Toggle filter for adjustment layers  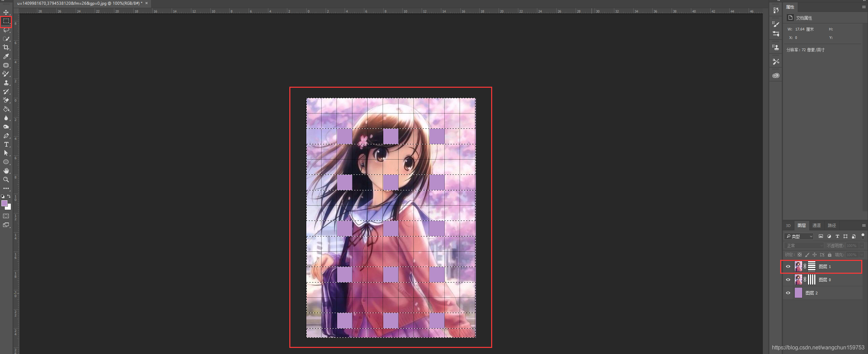click(829, 236)
